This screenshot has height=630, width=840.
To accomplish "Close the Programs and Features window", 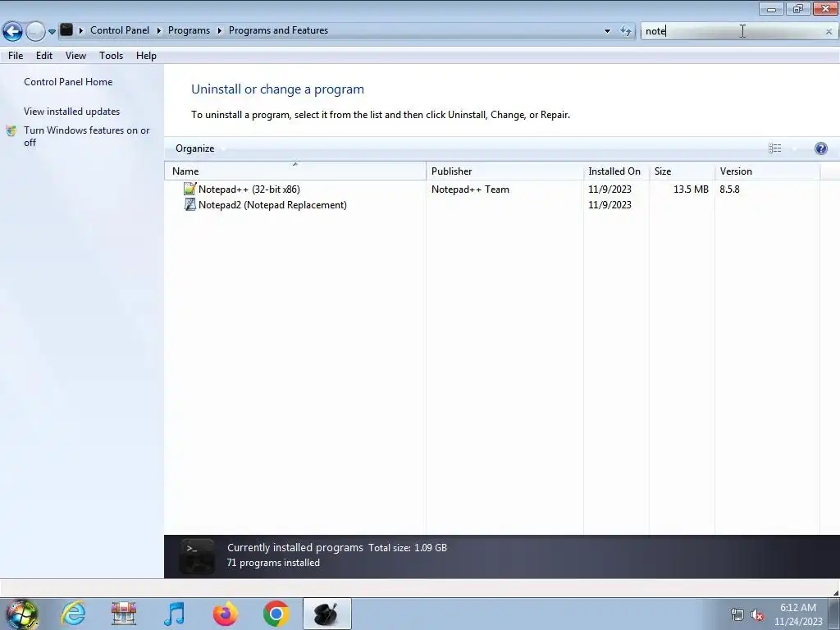I will [825, 8].
